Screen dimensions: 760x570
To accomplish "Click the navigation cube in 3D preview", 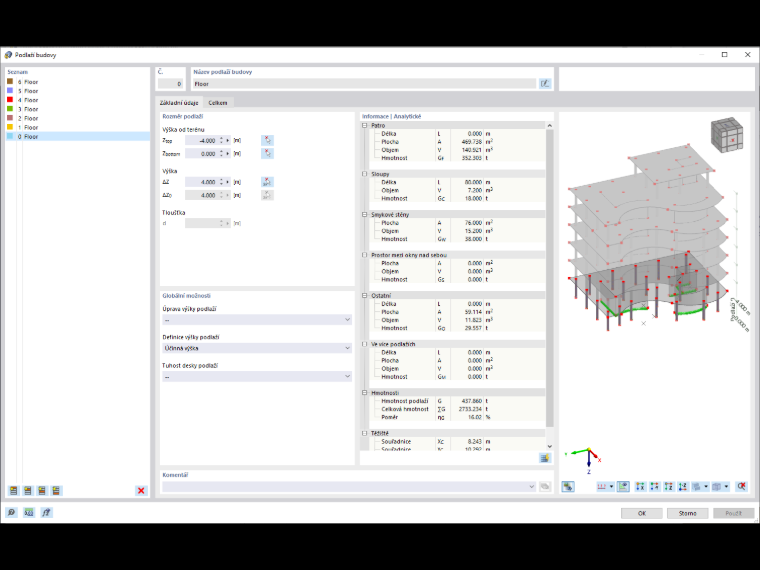I will coord(727,135).
